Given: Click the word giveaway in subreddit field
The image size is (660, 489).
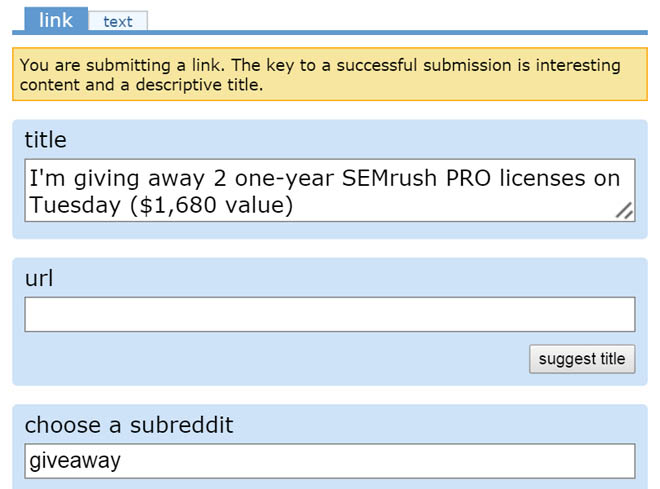Looking at the screenshot, I should pyautogui.click(x=75, y=461).
